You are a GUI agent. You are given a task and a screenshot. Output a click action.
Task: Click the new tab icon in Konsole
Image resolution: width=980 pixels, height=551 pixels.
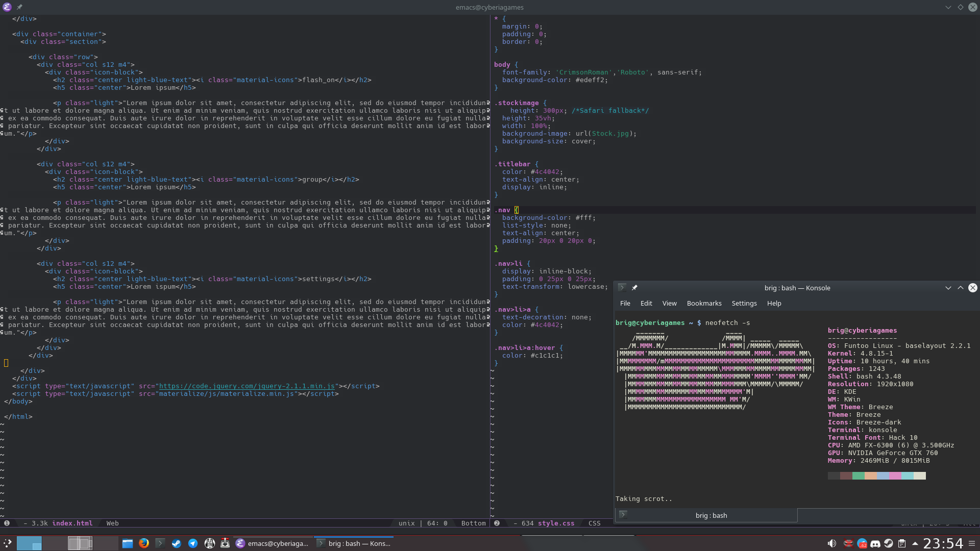[623, 515]
